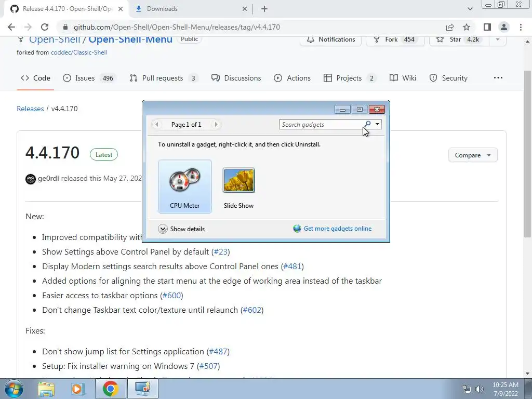Star the repository

click(459, 39)
